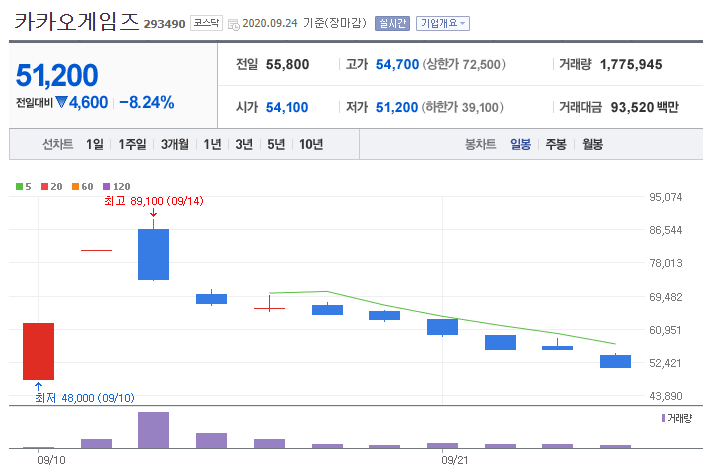Click the orange 60-day moving average legend

82,186
